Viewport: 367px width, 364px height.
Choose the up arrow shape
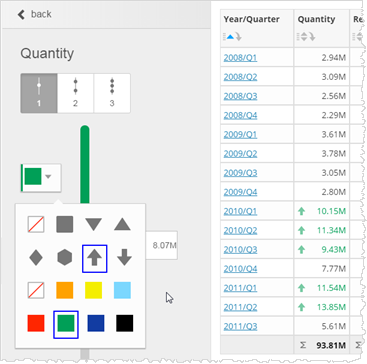click(94, 258)
